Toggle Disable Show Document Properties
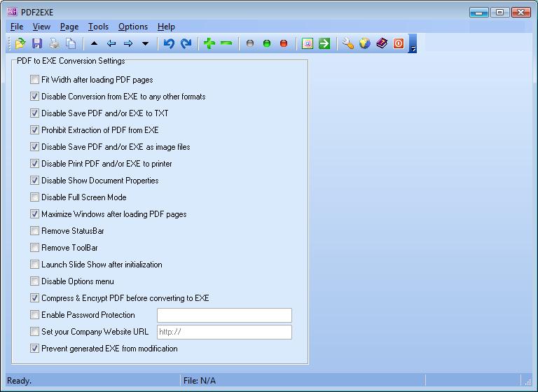 click(x=34, y=181)
